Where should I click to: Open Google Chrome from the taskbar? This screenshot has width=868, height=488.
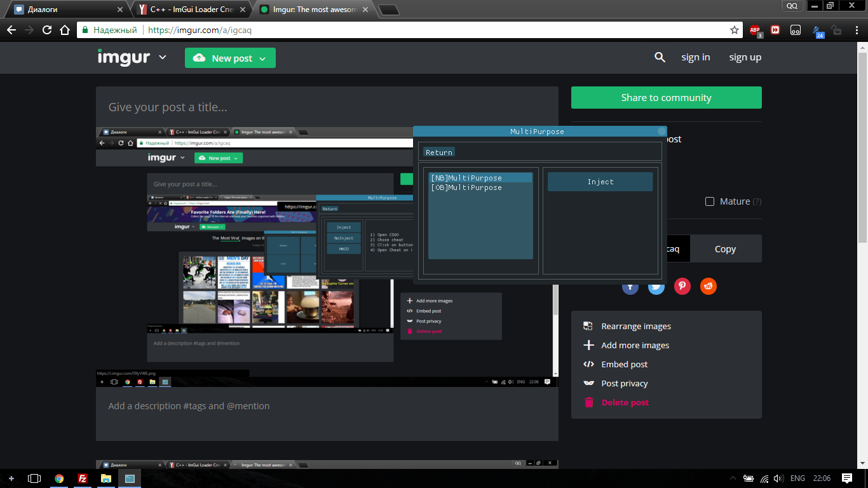(59, 478)
